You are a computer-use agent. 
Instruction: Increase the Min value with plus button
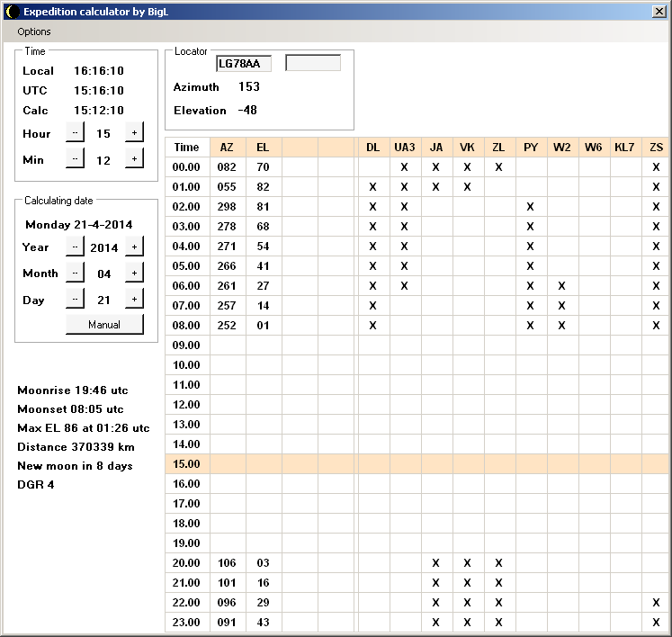(x=134, y=159)
